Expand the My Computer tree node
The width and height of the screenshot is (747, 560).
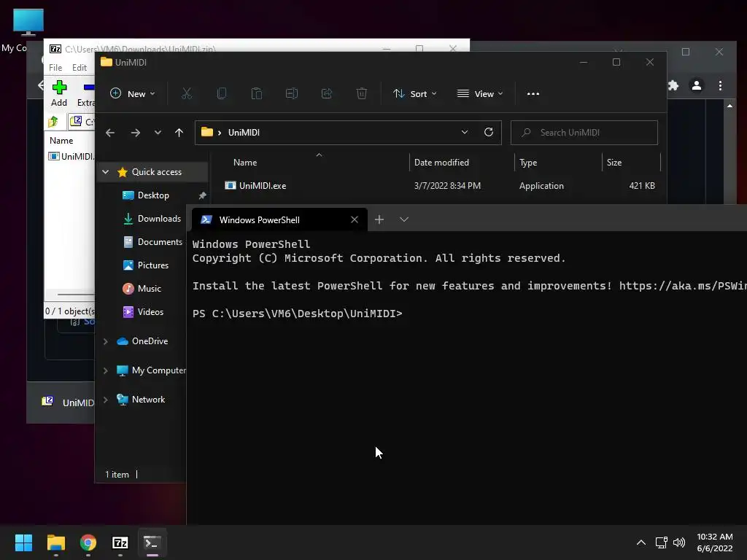tap(106, 370)
